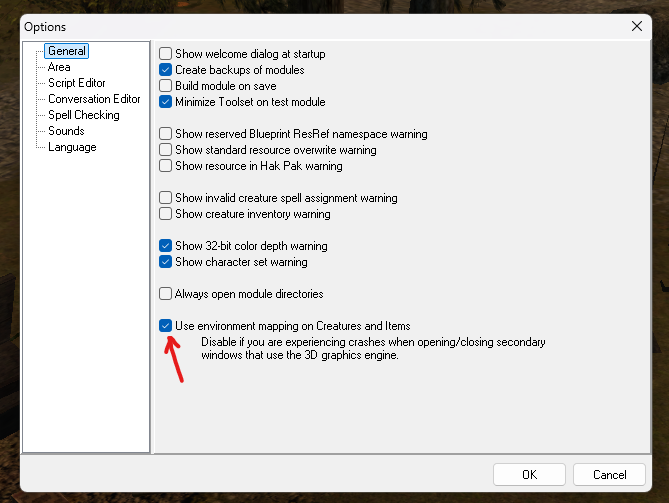
Task: Select Conversation Editor in the tree
Action: pos(94,99)
